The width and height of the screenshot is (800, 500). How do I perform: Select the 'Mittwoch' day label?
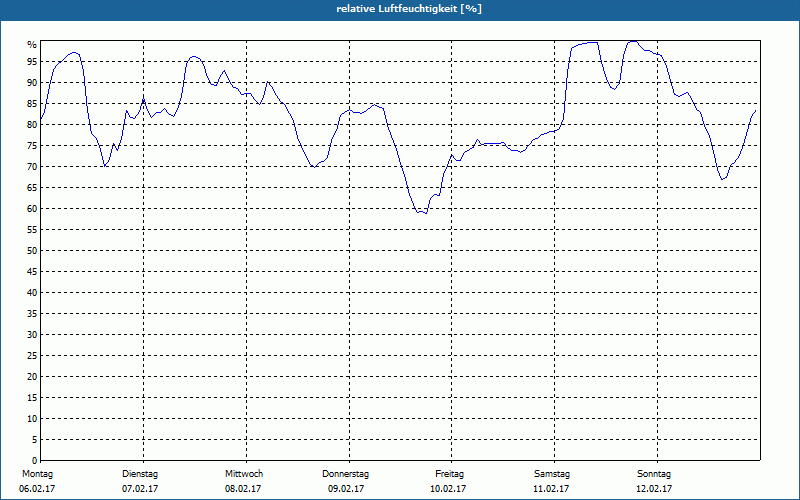point(244,474)
